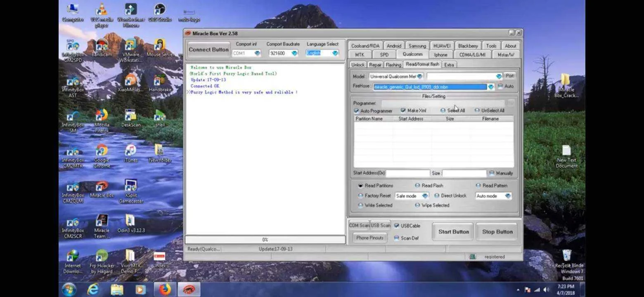Open the Miracle Box desktop shortcut
644x297 pixels.
pyautogui.click(x=102, y=189)
